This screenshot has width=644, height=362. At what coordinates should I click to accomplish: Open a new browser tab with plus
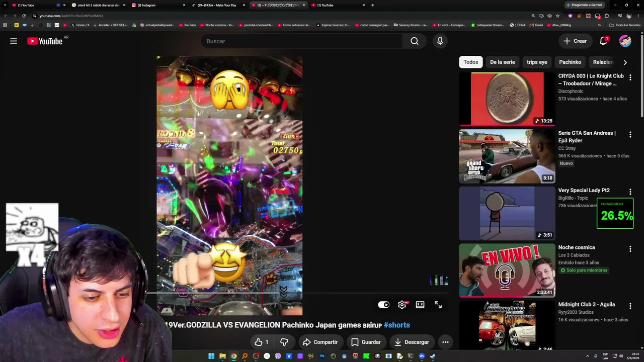tap(372, 5)
